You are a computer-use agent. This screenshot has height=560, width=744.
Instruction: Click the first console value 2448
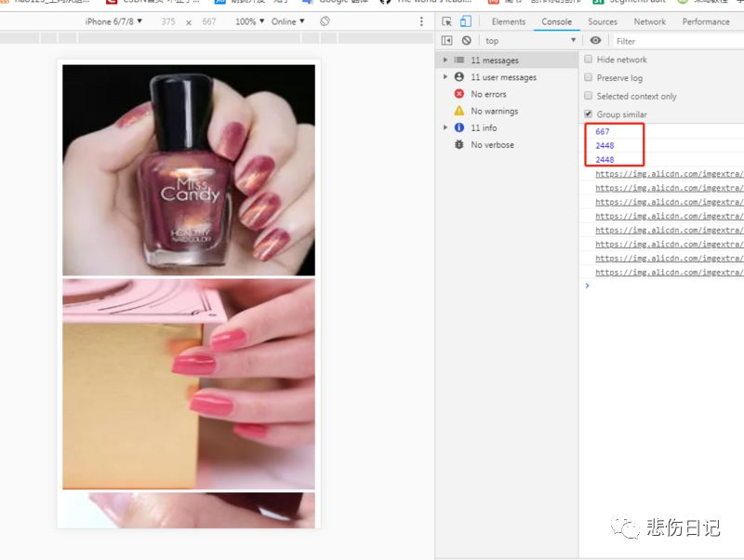pos(605,146)
